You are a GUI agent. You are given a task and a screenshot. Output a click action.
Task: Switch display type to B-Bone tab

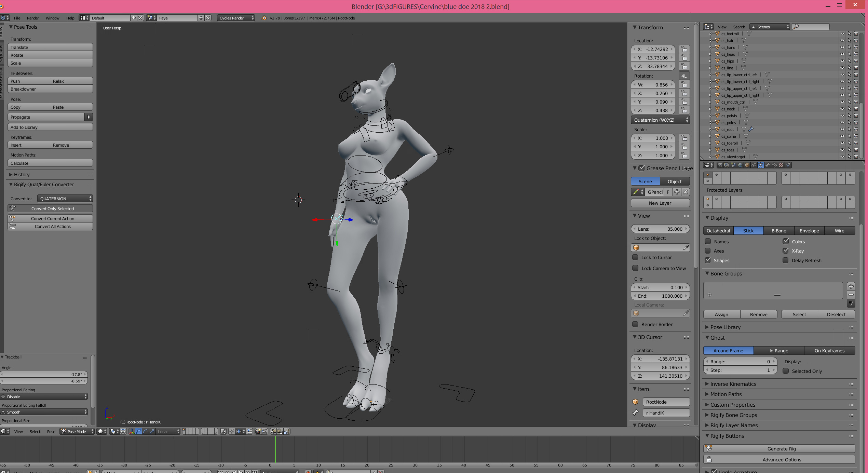point(778,231)
